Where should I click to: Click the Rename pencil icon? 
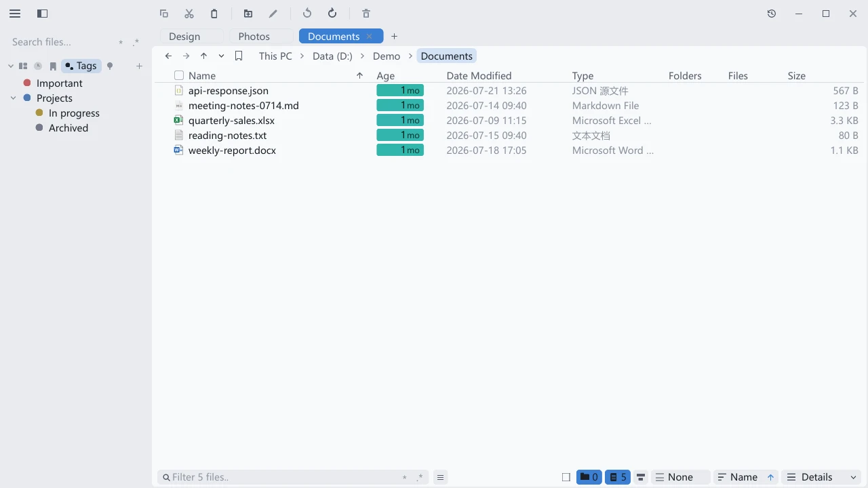[x=273, y=14]
